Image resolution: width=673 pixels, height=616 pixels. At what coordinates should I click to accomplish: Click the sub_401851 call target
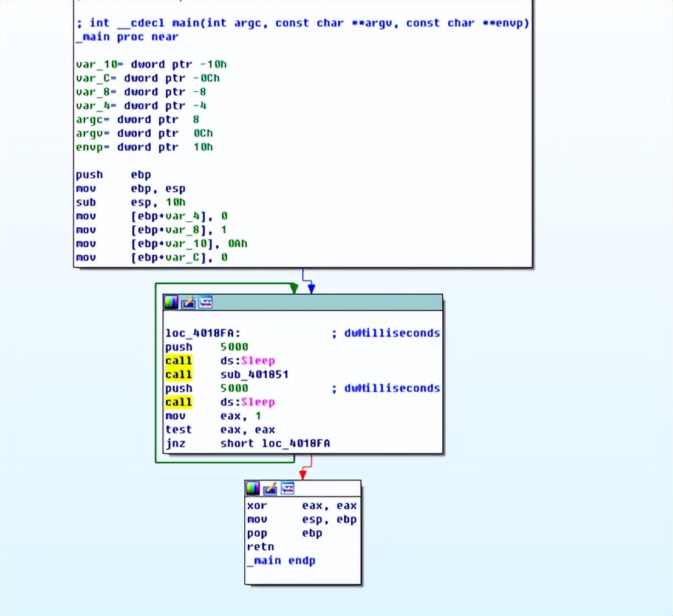(x=254, y=374)
